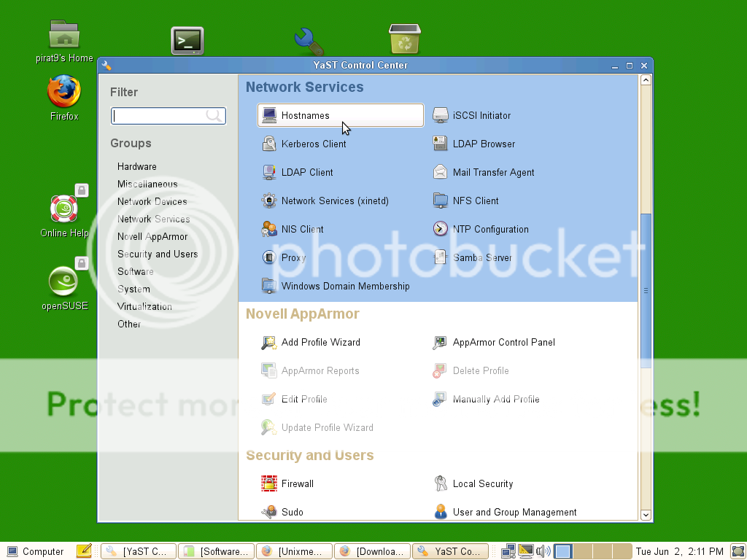Open the Samba Server module
The width and height of the screenshot is (747, 560).
pyautogui.click(x=481, y=257)
